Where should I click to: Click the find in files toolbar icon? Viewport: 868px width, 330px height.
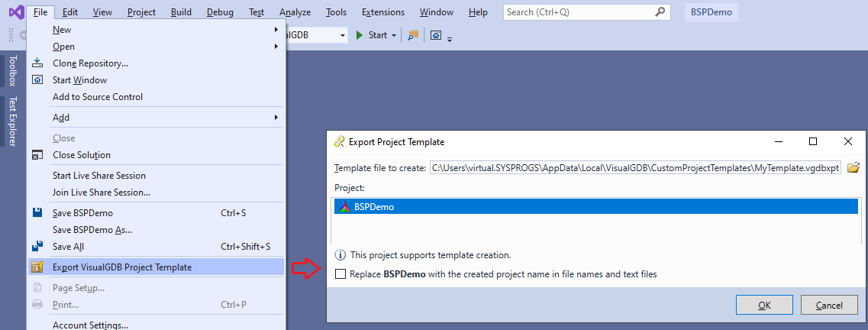pyautogui.click(x=413, y=35)
